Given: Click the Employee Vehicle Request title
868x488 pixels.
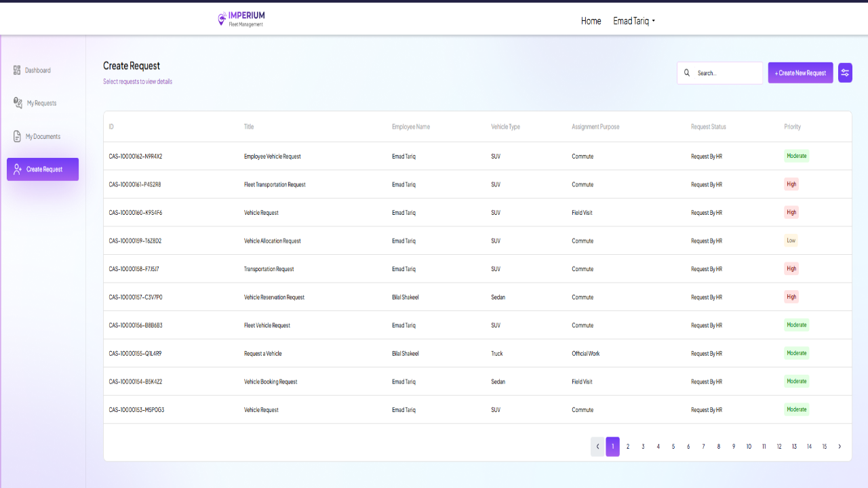Looking at the screenshot, I should pos(273,157).
